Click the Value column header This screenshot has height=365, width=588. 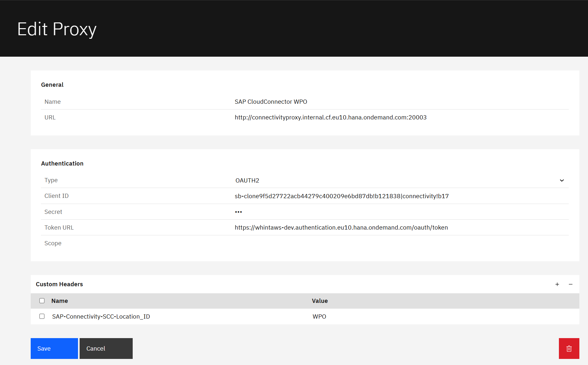click(320, 301)
